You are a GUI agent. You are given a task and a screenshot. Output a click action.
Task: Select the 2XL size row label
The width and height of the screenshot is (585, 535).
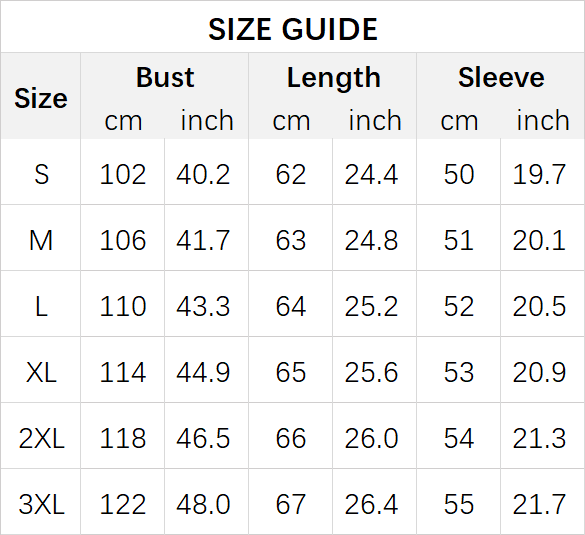coord(41,438)
